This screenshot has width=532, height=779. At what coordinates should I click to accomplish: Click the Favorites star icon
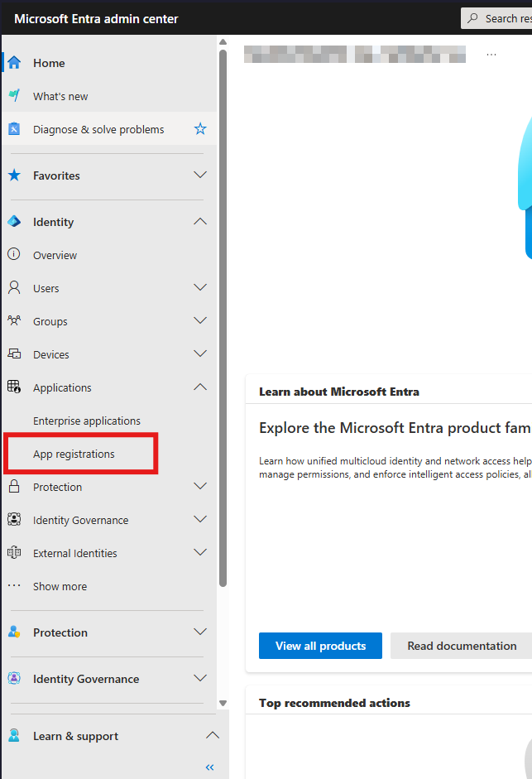14,176
